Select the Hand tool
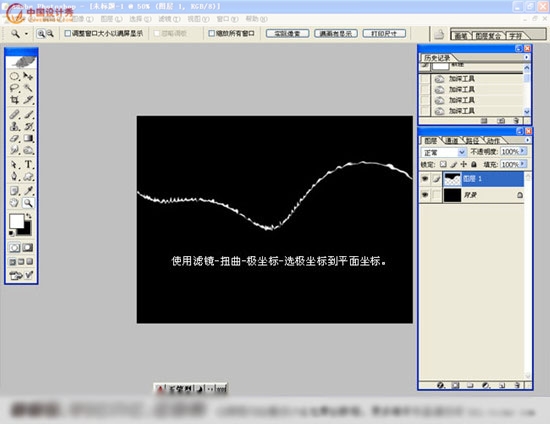Image resolution: width=550 pixels, height=424 pixels. (15, 203)
